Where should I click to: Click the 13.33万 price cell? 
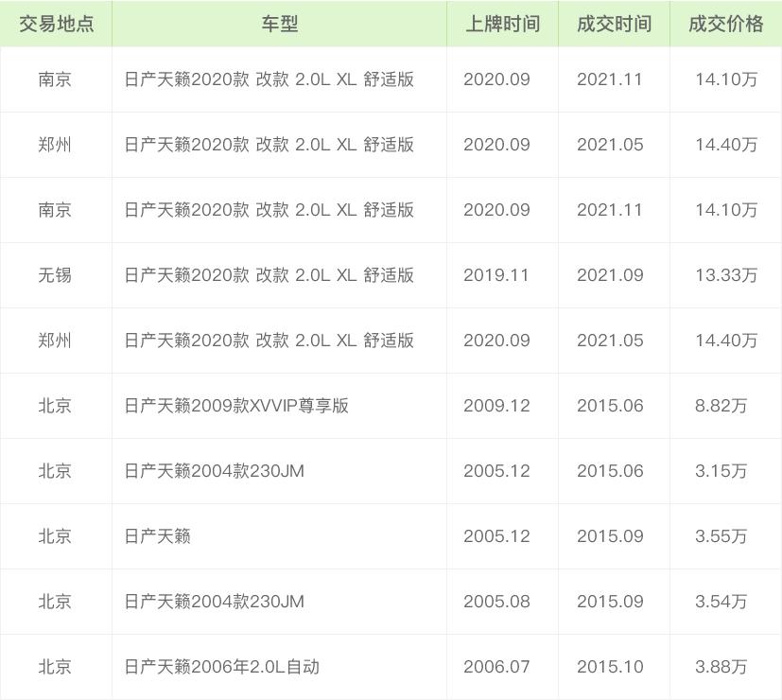pyautogui.click(x=725, y=275)
